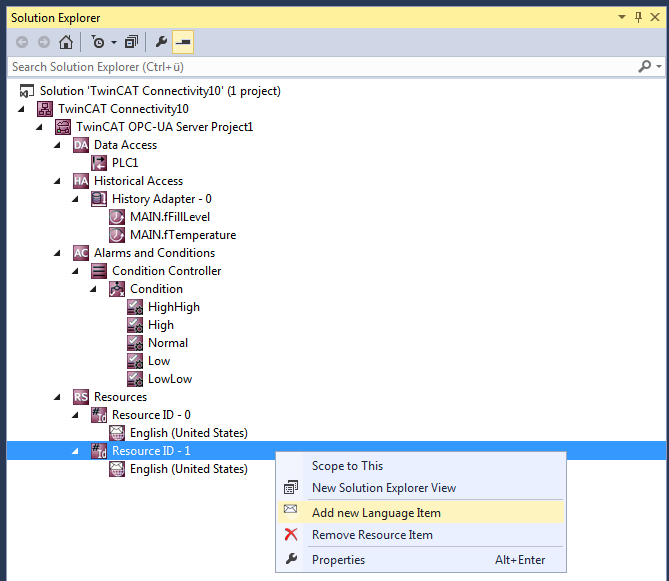Image resolution: width=669 pixels, height=581 pixels.
Task: Collapse the Historical Access node
Action: coord(57,181)
